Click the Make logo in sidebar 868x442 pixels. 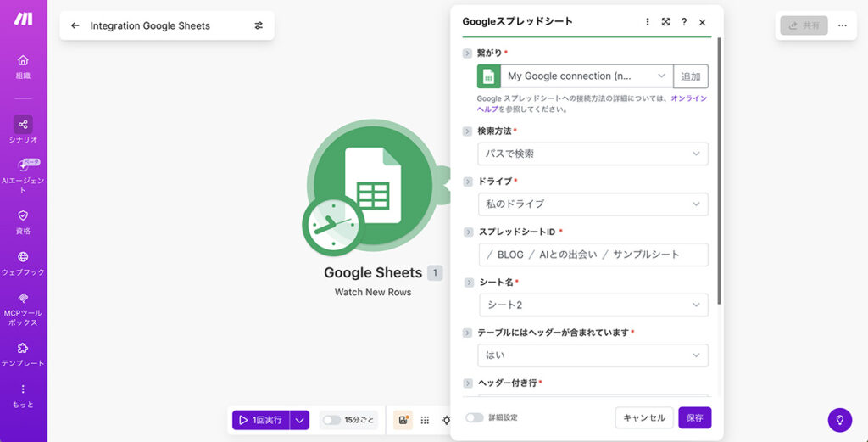point(23,19)
